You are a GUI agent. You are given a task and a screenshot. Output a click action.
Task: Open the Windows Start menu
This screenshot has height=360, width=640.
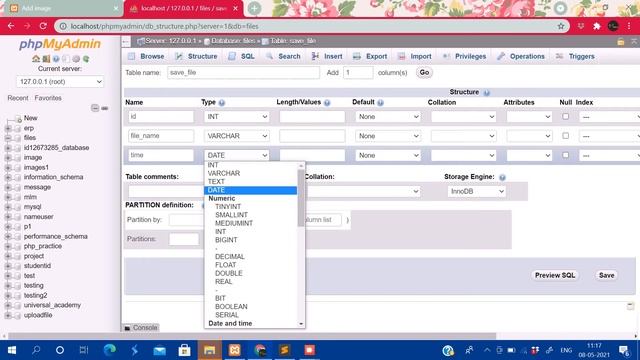click(12, 350)
